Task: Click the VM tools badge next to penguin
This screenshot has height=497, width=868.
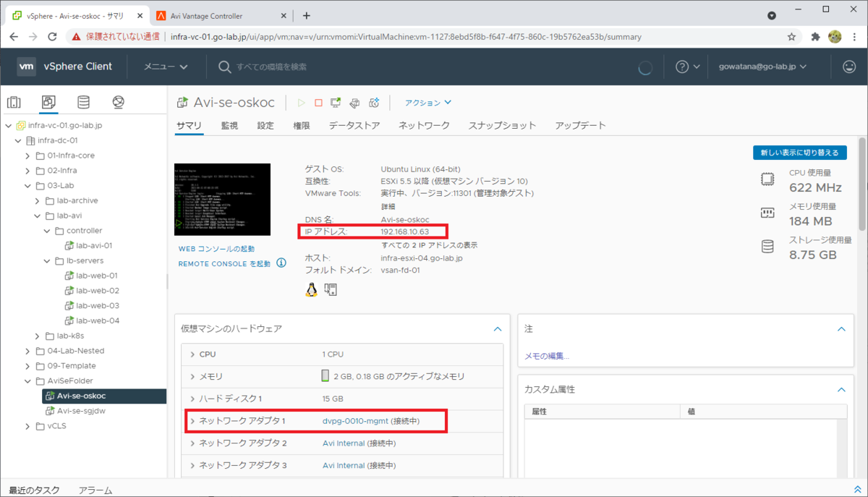Action: 331,289
